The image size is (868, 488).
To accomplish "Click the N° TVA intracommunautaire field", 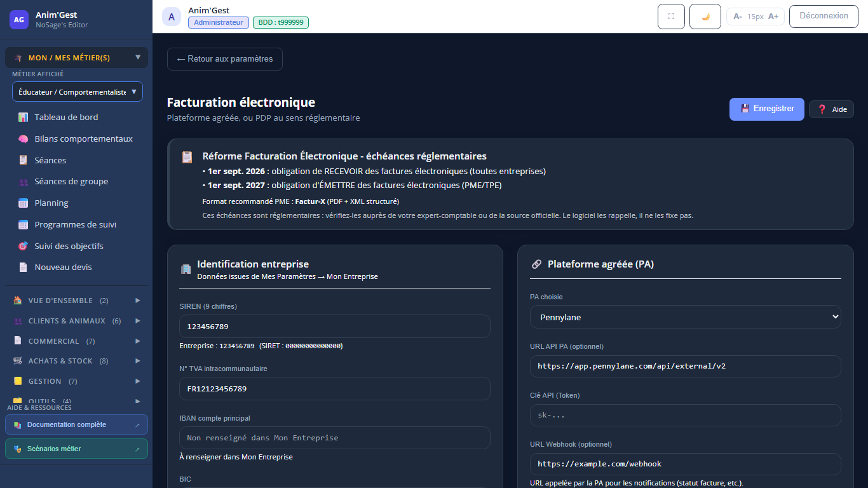I will tap(335, 388).
